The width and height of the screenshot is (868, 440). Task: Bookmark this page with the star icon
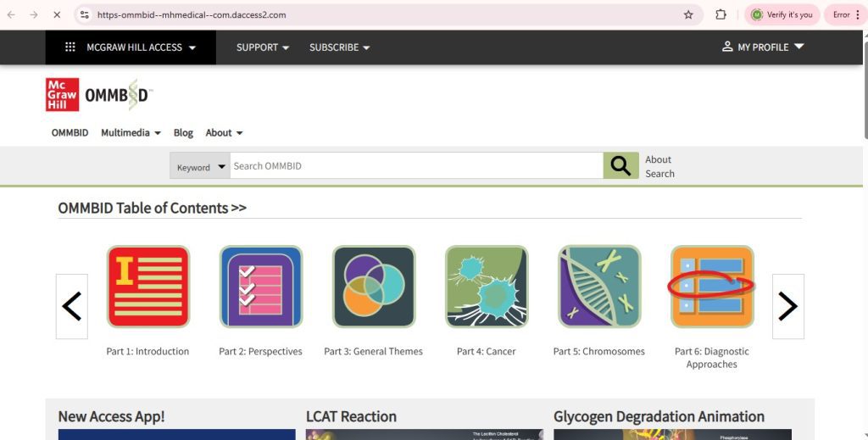[x=688, y=15]
